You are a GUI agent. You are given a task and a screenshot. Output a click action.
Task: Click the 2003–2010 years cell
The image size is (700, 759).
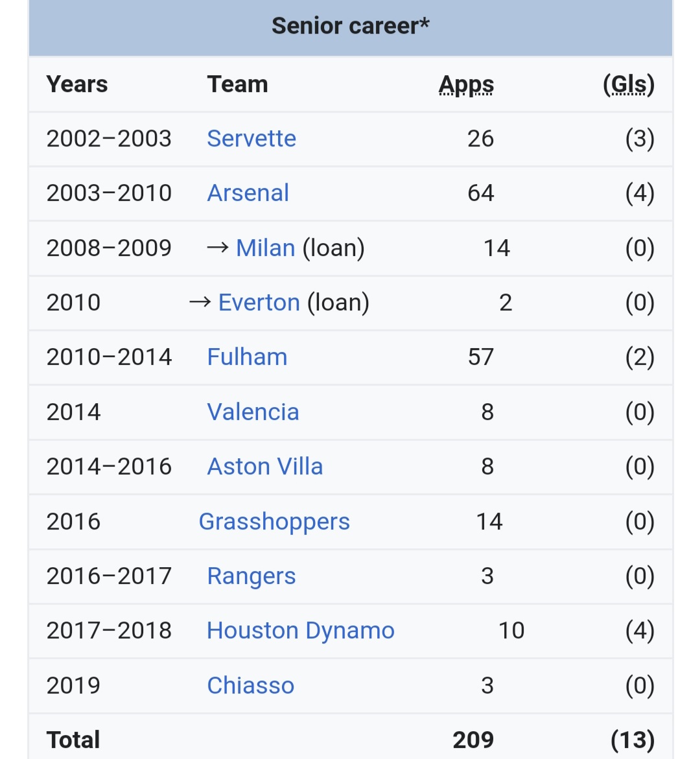click(x=109, y=193)
